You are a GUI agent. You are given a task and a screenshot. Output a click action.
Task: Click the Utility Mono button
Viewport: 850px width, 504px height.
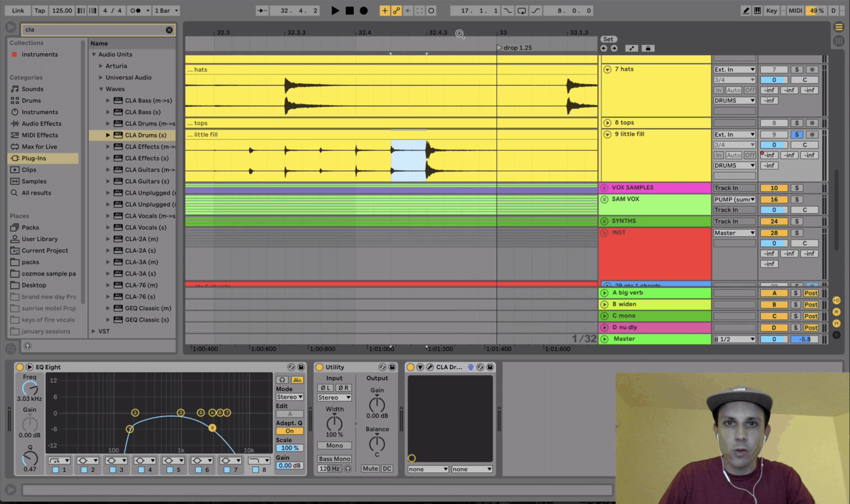[x=334, y=446]
